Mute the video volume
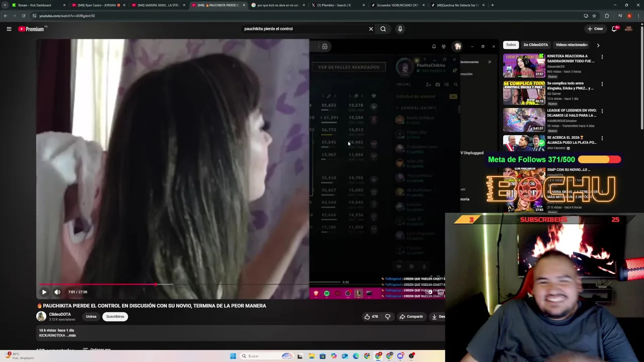 point(57,292)
